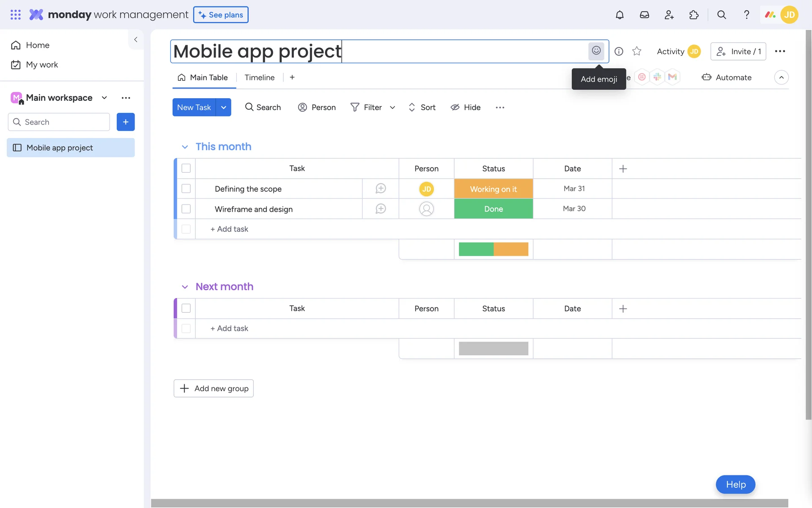The width and height of the screenshot is (812, 508).
Task: Open the New Task dropdown arrow
Action: [224, 108]
